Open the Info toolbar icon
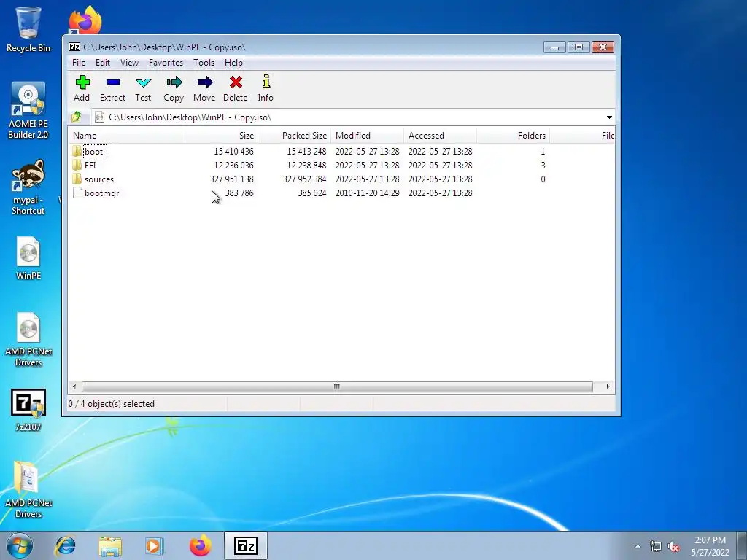The height and width of the screenshot is (560, 747). (266, 82)
